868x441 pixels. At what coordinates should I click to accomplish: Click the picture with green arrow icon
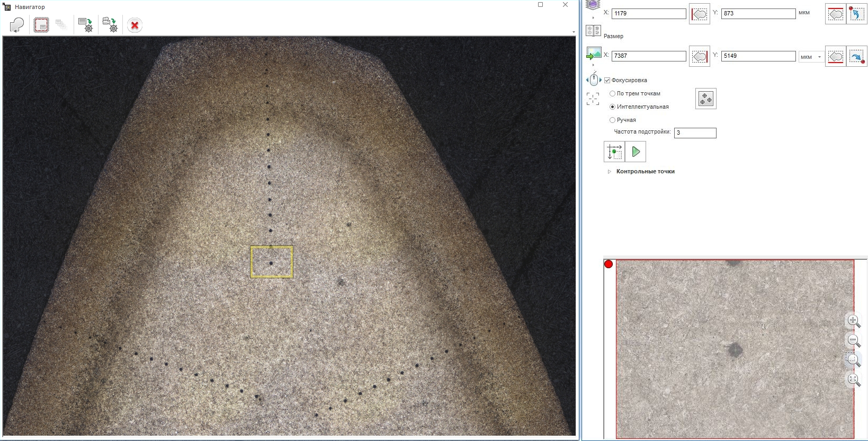click(594, 54)
